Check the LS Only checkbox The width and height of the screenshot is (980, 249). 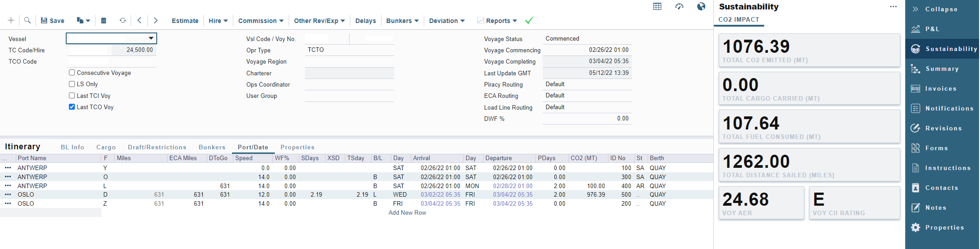pos(72,84)
